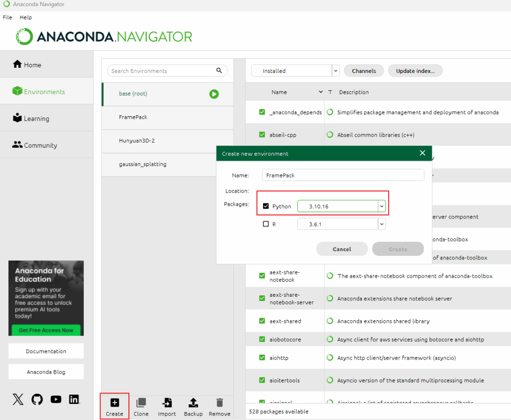Open the Help menu
The width and height of the screenshot is (511, 420).
point(26,17)
